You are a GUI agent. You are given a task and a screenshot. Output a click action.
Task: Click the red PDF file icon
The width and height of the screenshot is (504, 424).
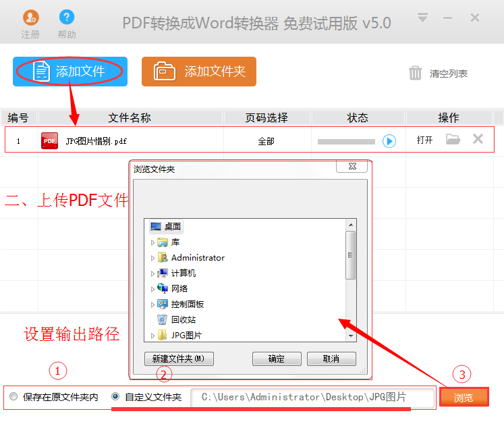click(x=49, y=140)
